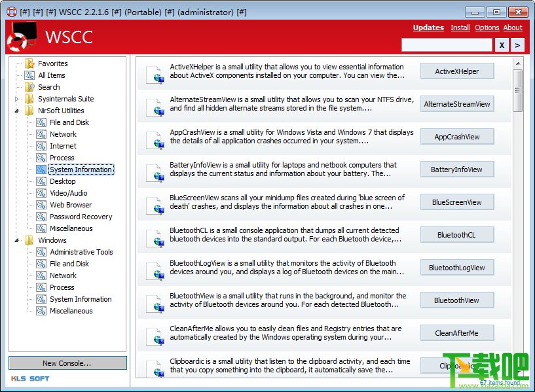Collapse the Windows tree node
535x392 pixels.
coord(17,240)
